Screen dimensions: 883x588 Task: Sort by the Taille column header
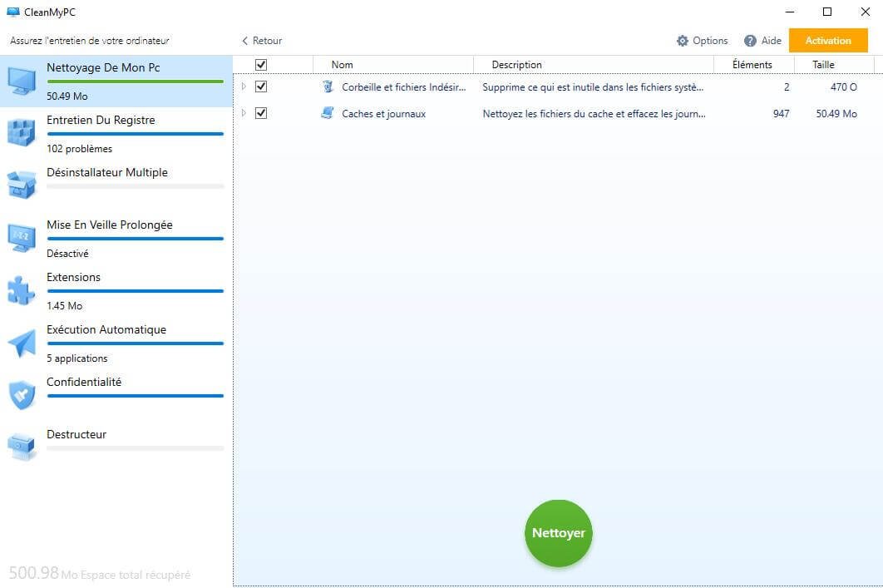point(834,65)
